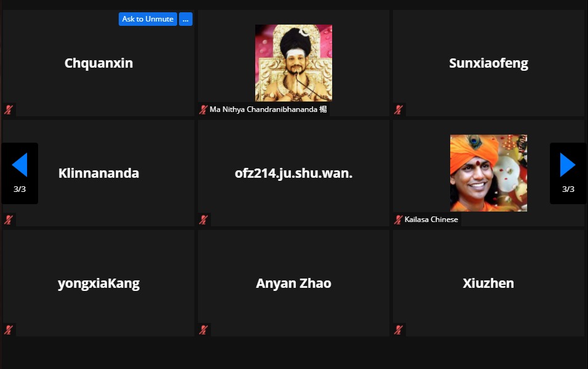Click the muted mic icon on Klinnananda's tile
Screen dimensions: 588x369
click(9, 220)
